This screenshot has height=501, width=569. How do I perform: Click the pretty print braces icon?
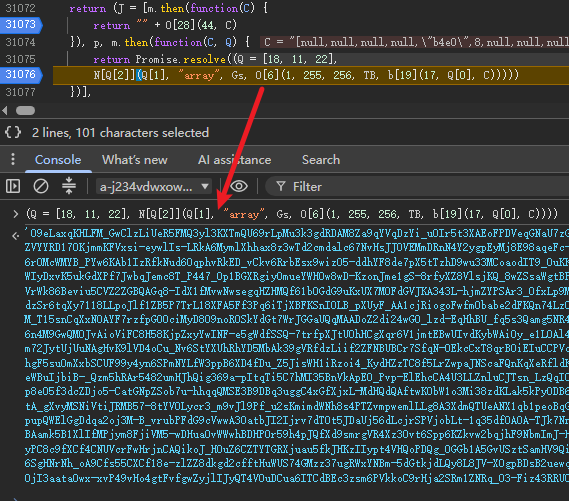point(13,132)
